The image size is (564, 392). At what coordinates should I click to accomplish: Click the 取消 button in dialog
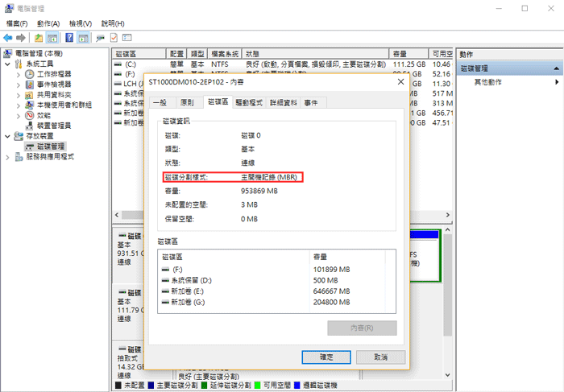(379, 357)
